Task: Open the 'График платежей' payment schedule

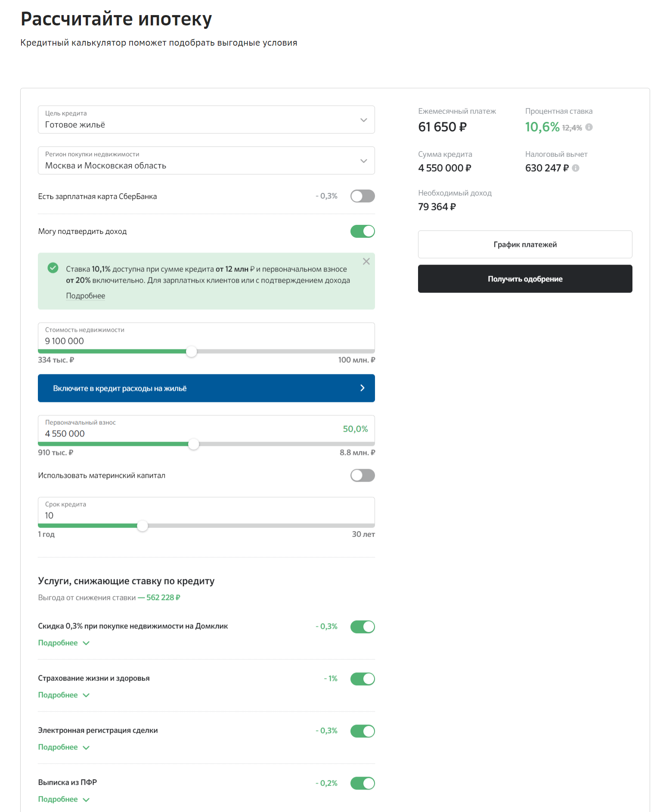Action: [525, 245]
